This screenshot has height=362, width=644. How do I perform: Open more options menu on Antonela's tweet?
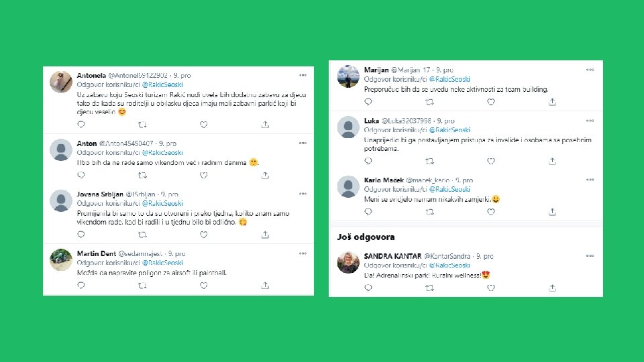pos(303,75)
